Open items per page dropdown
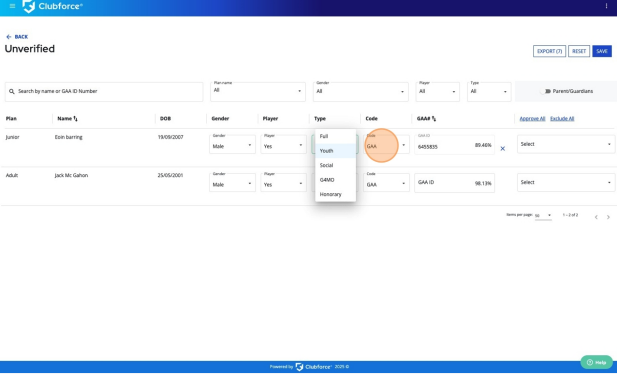The image size is (617, 374). (x=543, y=215)
